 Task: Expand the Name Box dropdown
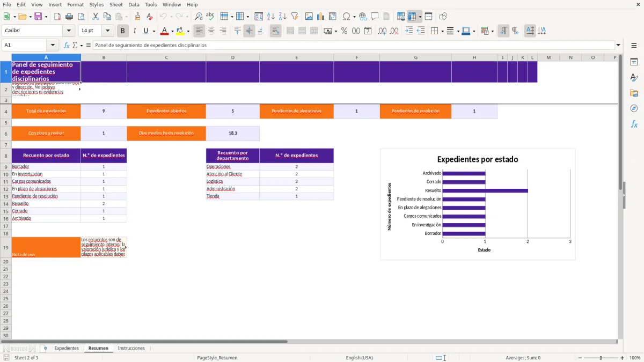(x=53, y=45)
